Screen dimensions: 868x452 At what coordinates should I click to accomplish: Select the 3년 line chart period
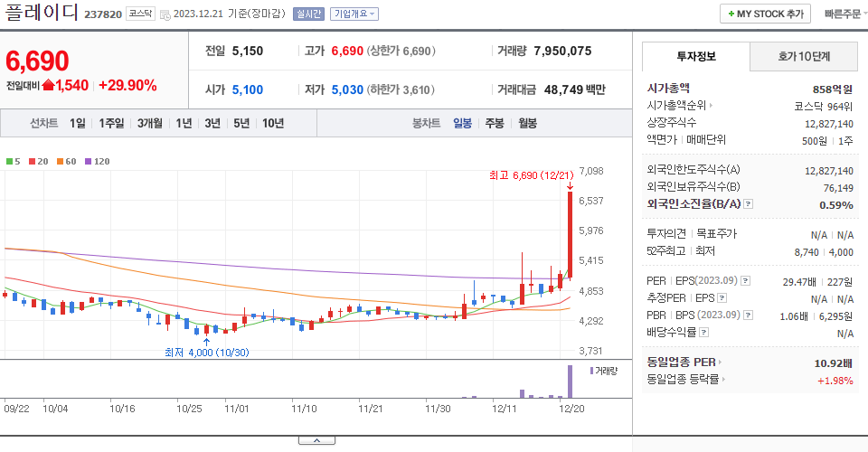212,123
